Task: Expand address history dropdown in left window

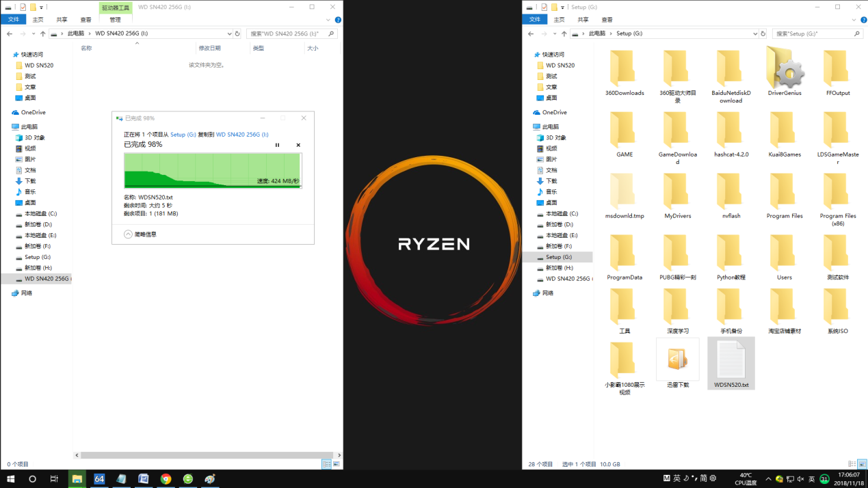Action: pos(229,33)
